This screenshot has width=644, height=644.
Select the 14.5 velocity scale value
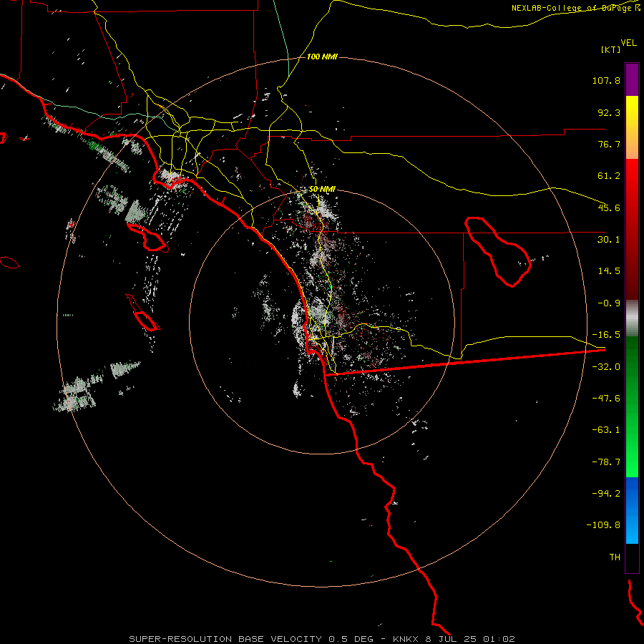point(609,271)
